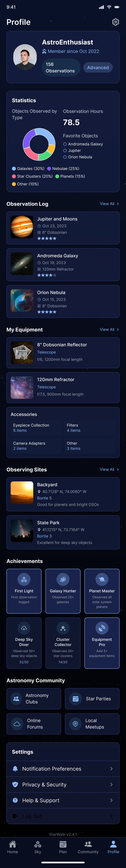
Task: Open the Jupiter and Moons thumbnail
Action: point(22,227)
